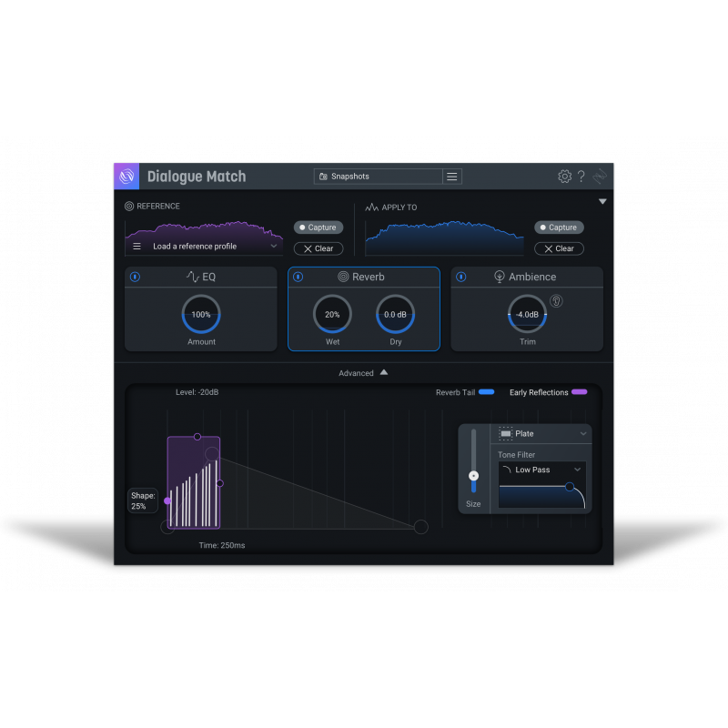Click the crossed arrows icon at top right
The height and width of the screenshot is (728, 728).
tap(600, 177)
